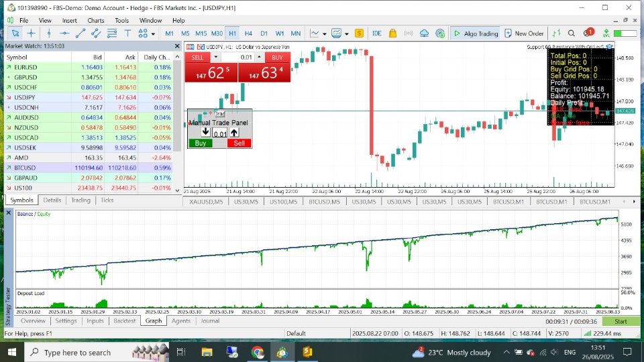644x362 pixels.
Task: Switch chart to M30 timeframe
Action: click(x=217, y=34)
